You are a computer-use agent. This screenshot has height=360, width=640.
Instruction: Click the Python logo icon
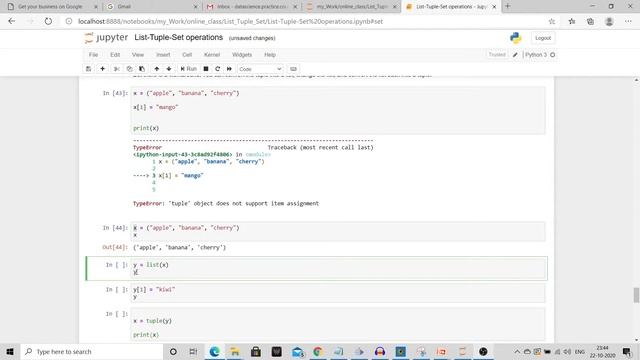(516, 38)
